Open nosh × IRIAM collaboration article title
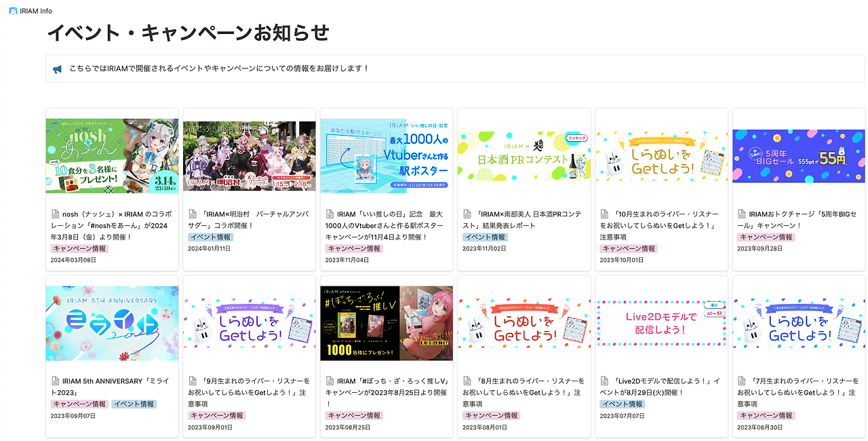Viewport: 868px width, 441px height. [113, 225]
